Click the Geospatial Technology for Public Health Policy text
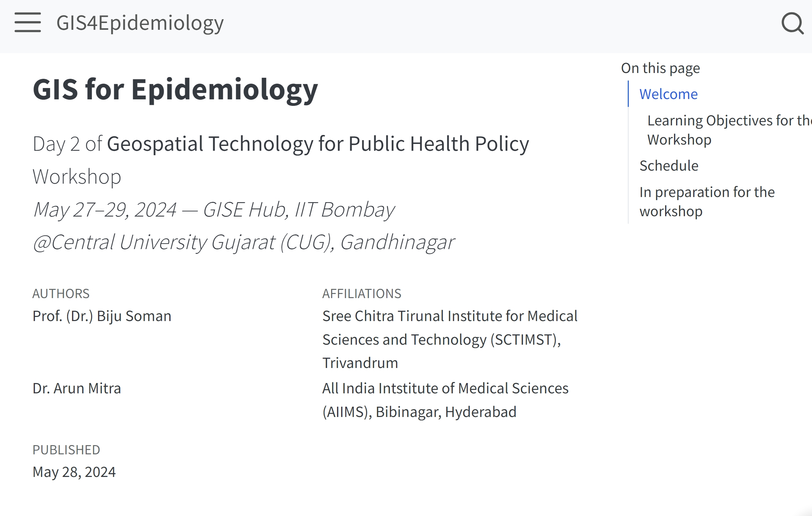The width and height of the screenshot is (812, 516). (318, 144)
